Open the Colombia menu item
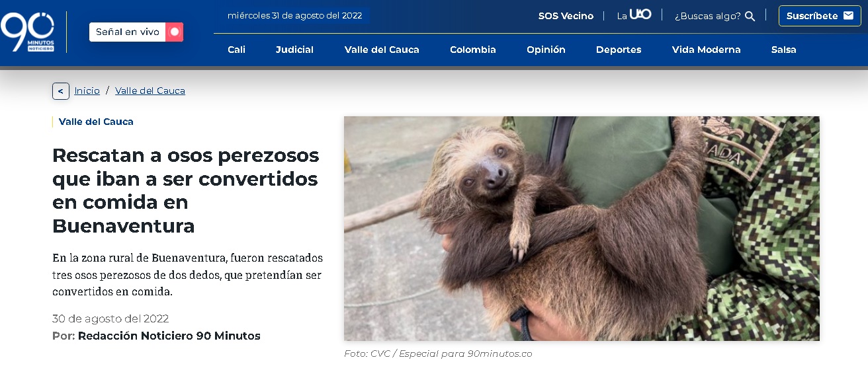Viewport: 868px width, 372px height. click(x=473, y=50)
